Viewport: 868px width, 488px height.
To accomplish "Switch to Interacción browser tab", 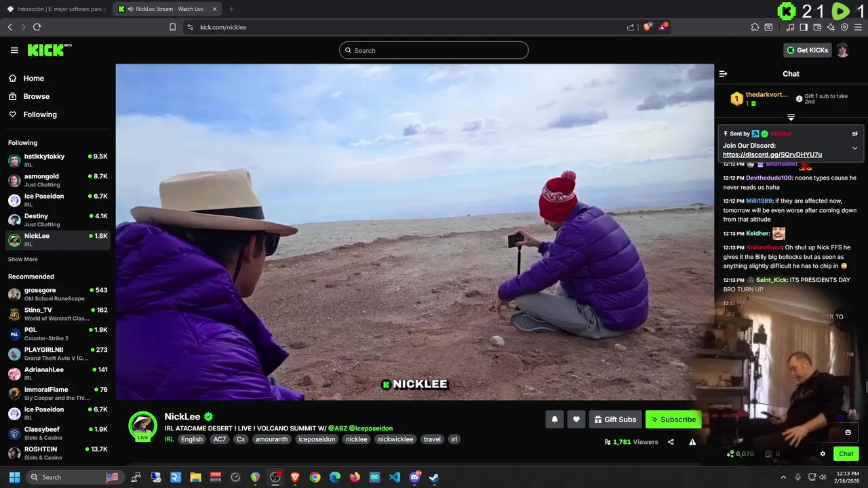I will click(56, 9).
